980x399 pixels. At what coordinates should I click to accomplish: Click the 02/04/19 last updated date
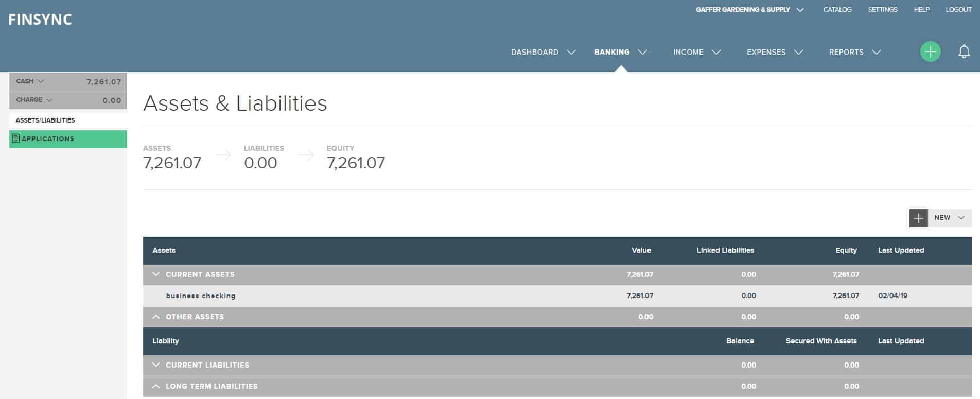click(x=892, y=296)
